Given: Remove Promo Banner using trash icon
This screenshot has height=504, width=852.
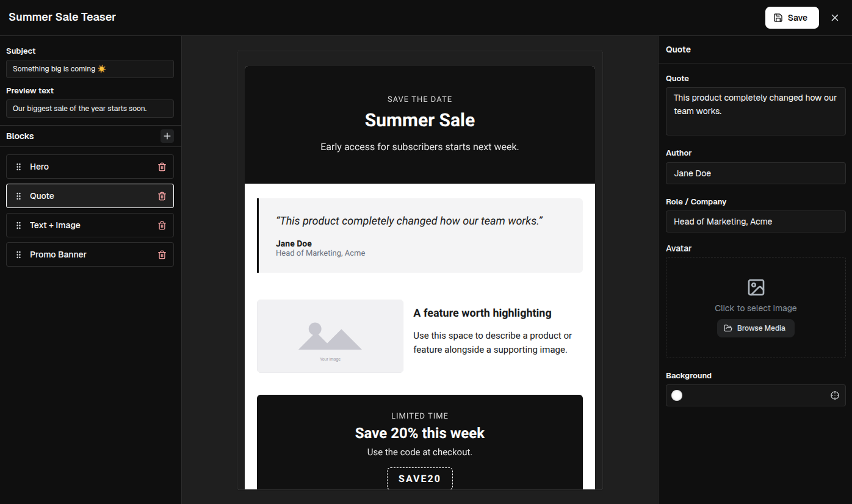Looking at the screenshot, I should pos(162,254).
